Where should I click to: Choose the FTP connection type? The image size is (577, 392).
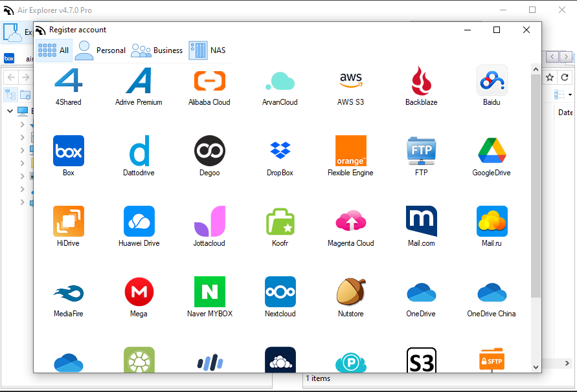(x=422, y=157)
